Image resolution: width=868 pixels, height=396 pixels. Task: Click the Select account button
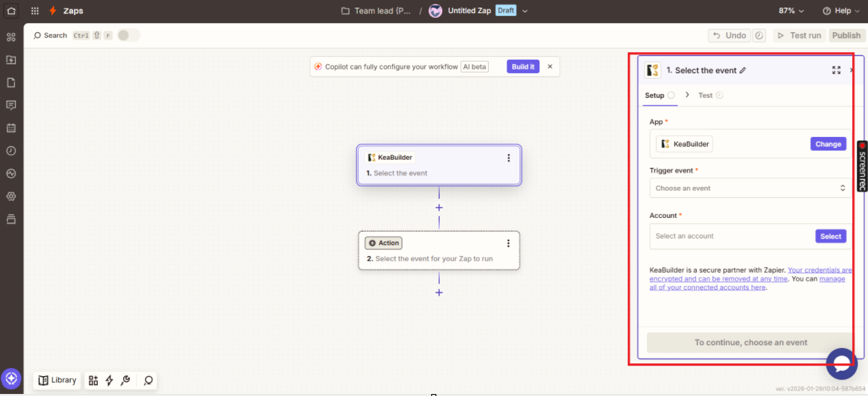tap(830, 236)
